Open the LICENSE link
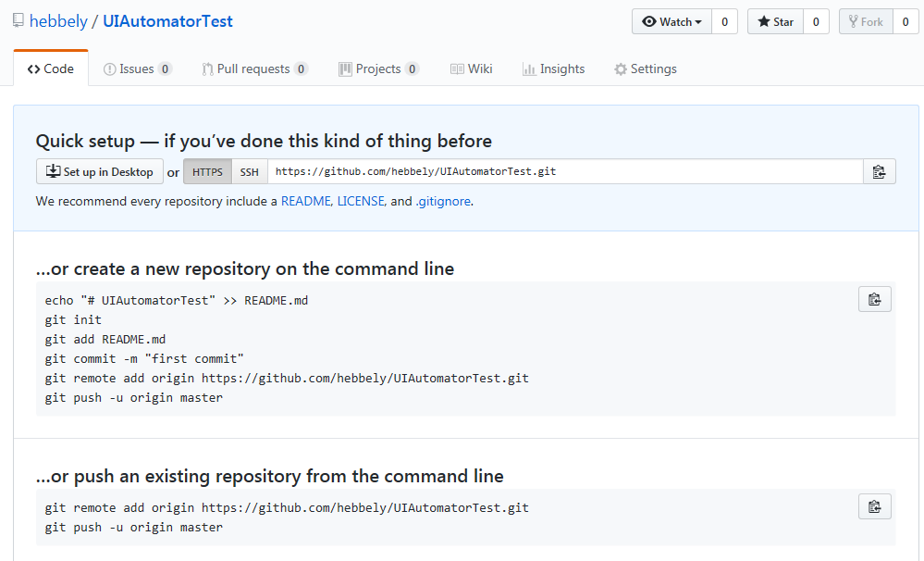The image size is (924, 561). [361, 201]
